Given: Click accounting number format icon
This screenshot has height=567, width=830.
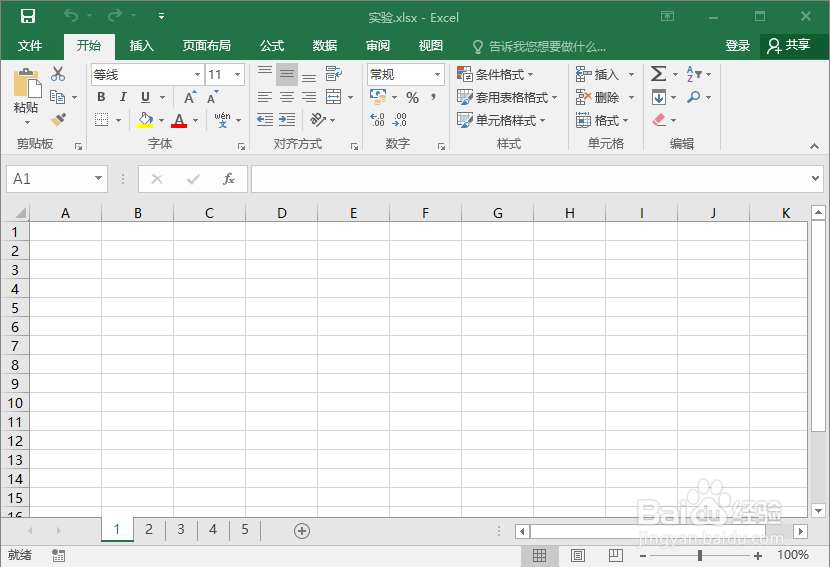Looking at the screenshot, I should click(x=378, y=96).
